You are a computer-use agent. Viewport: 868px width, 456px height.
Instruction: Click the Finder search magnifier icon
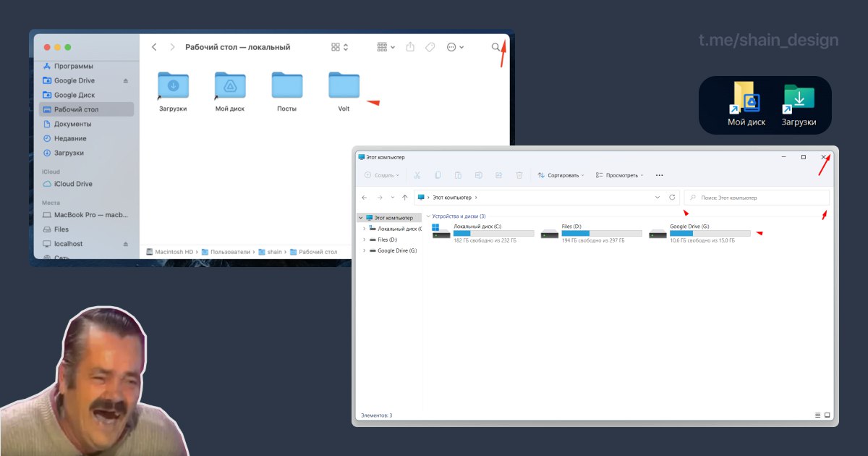(495, 47)
